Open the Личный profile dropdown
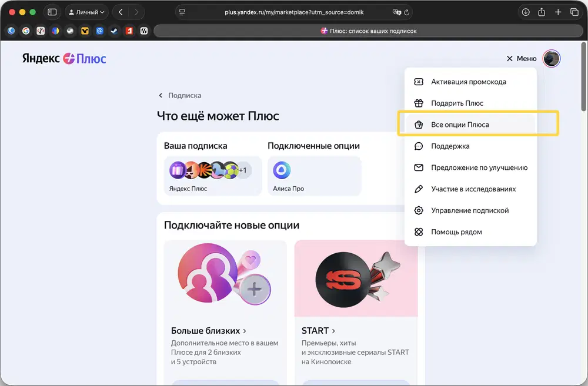This screenshot has height=386, width=588. click(86, 12)
